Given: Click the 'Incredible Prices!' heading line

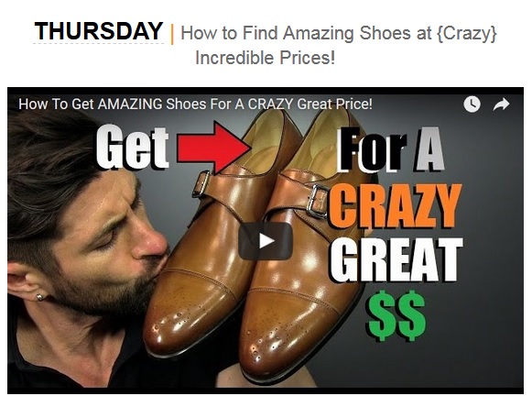Looking at the screenshot, I should click(265, 58).
